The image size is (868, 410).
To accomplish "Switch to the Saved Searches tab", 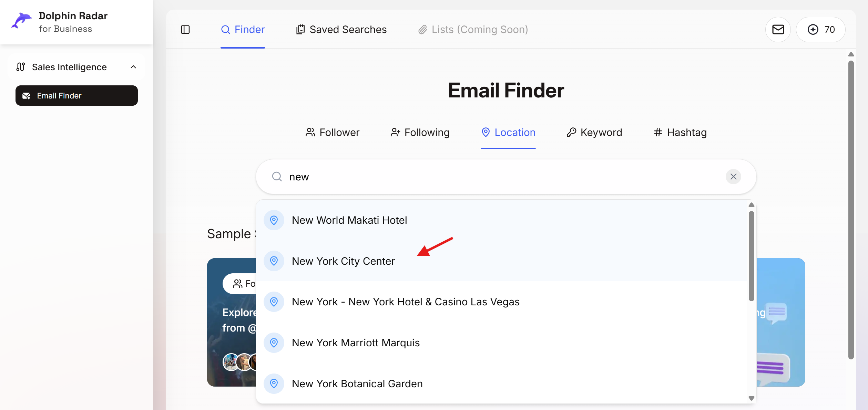I will [341, 30].
